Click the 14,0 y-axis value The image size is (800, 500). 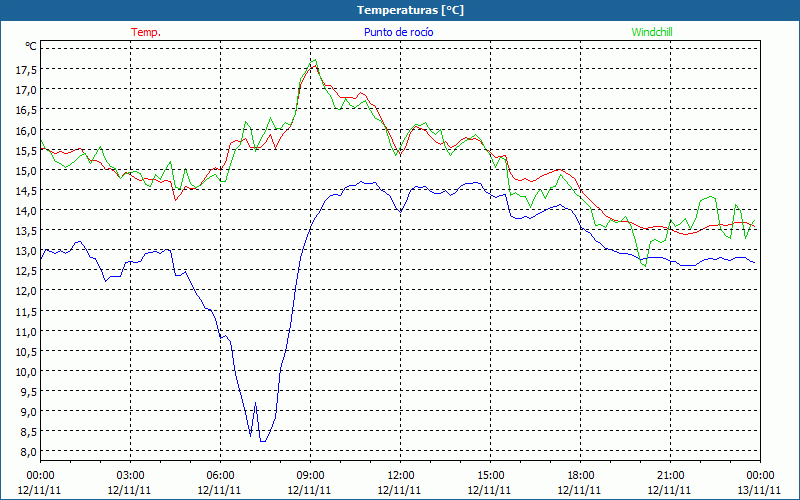[26, 211]
